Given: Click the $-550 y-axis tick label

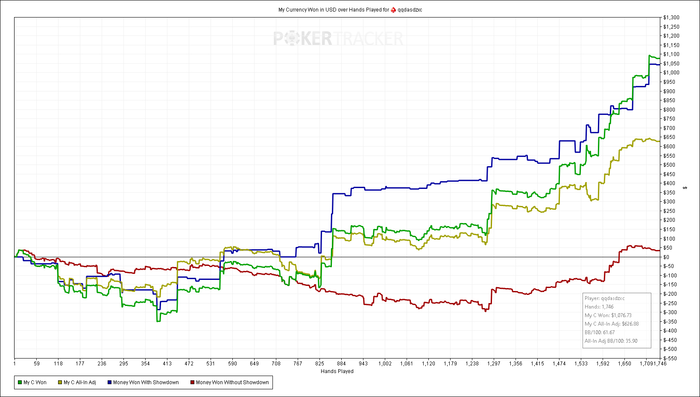Looking at the screenshot, I should 670,358.
